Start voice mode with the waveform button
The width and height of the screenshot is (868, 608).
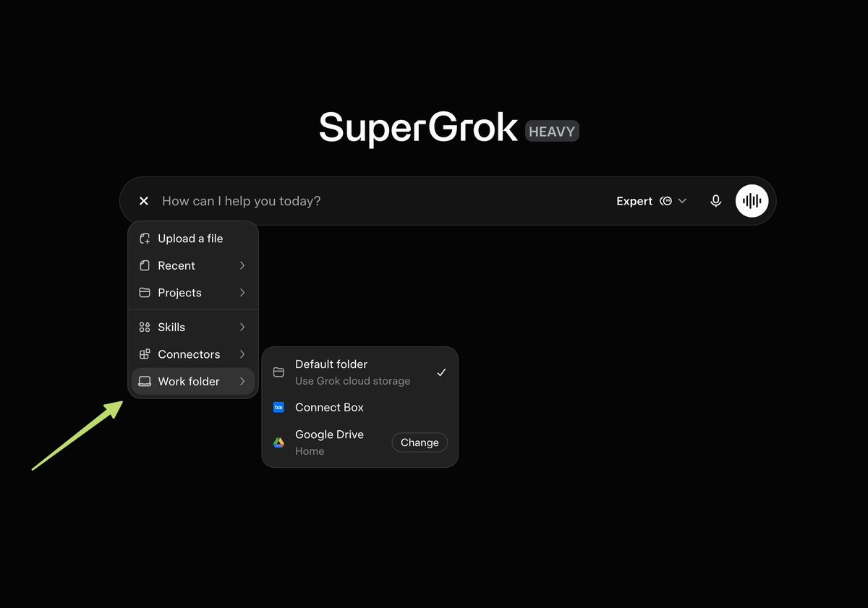pyautogui.click(x=752, y=201)
